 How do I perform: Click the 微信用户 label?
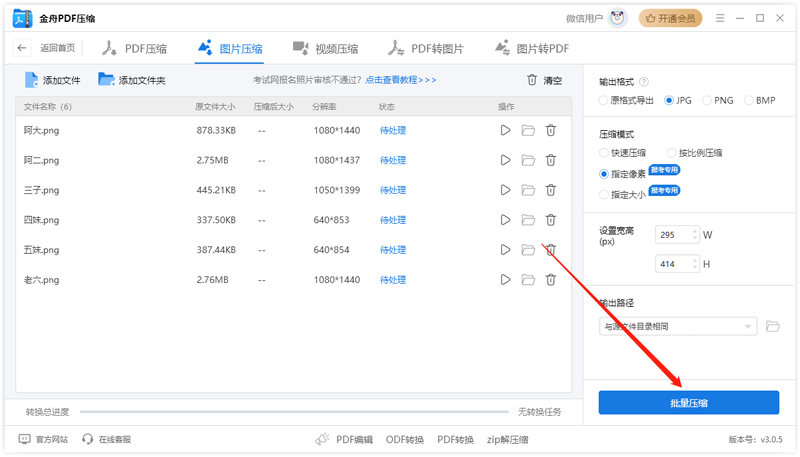coord(585,18)
